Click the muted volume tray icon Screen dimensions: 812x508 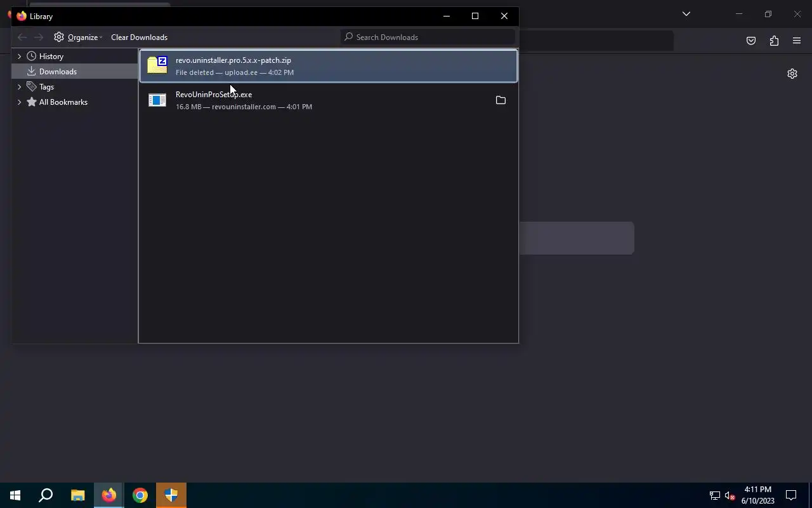point(730,495)
